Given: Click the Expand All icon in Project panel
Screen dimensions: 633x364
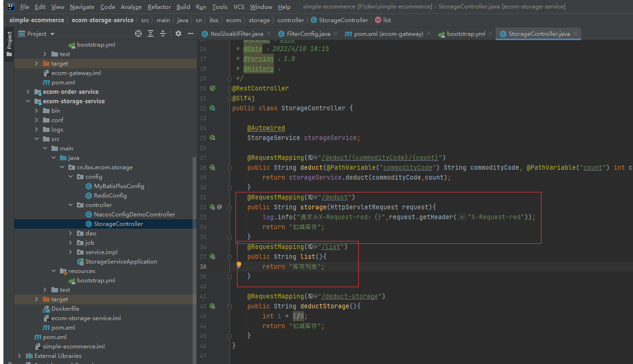Looking at the screenshot, I should tap(151, 33).
